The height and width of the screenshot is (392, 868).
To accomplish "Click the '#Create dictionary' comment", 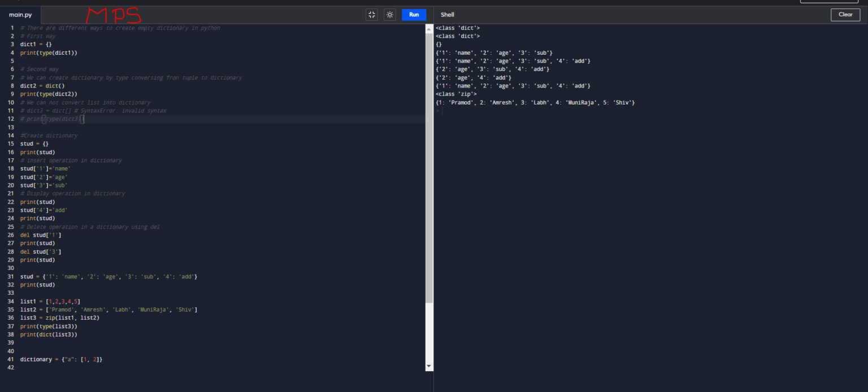I will 49,136.
